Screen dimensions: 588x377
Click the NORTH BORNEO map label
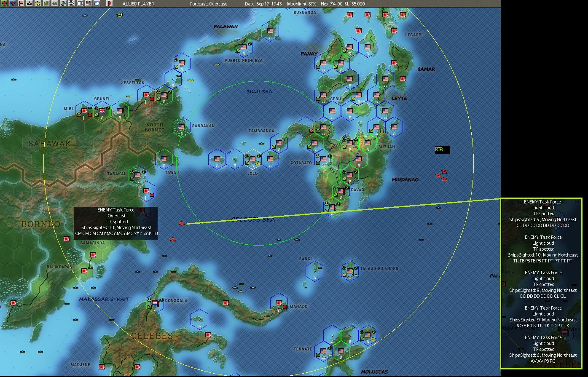pyautogui.click(x=155, y=127)
